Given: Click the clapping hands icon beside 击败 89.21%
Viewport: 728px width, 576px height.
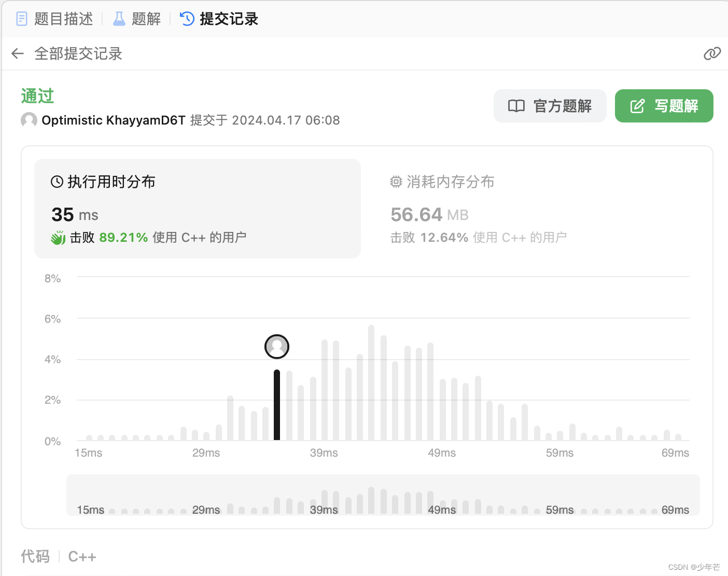Looking at the screenshot, I should click(x=58, y=238).
